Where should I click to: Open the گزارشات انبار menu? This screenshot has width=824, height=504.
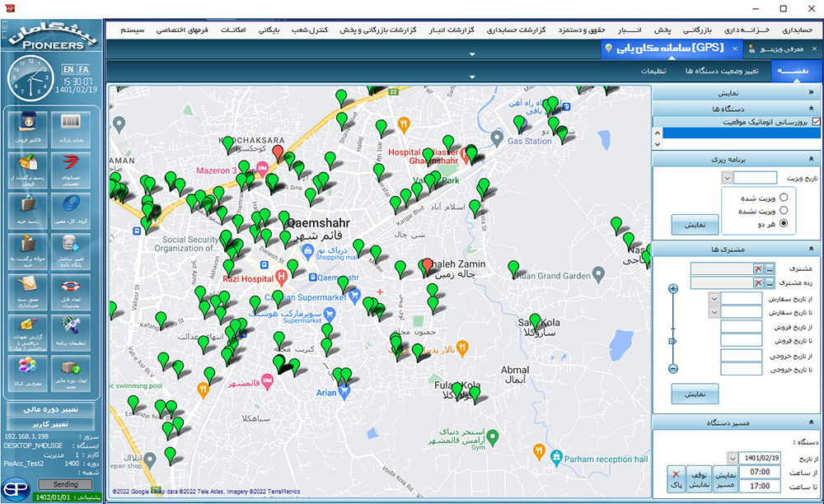click(x=452, y=30)
